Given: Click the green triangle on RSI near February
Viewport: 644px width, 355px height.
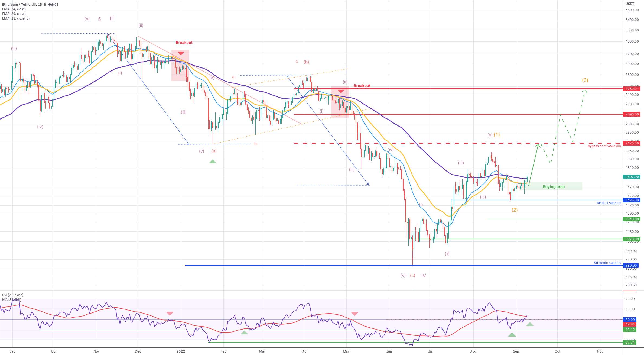Looking at the screenshot, I should click(244, 333).
